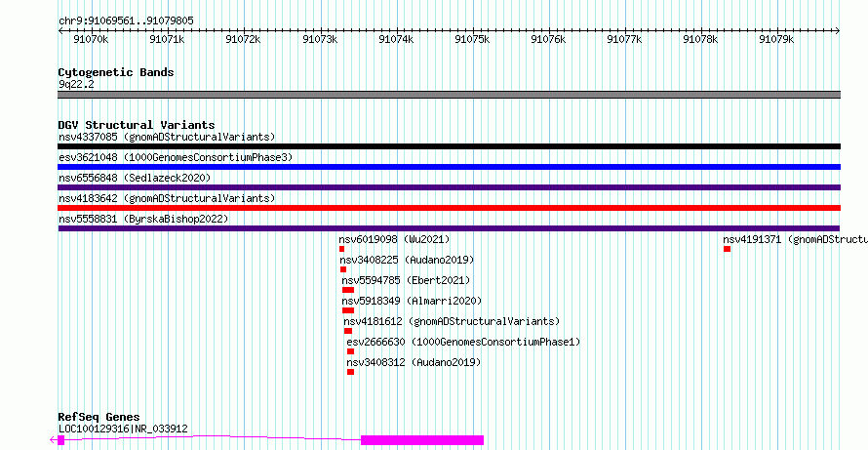The height and width of the screenshot is (450, 868).
Task: Click the chr9:91069561..91079805 coordinate label
Action: tap(126, 20)
